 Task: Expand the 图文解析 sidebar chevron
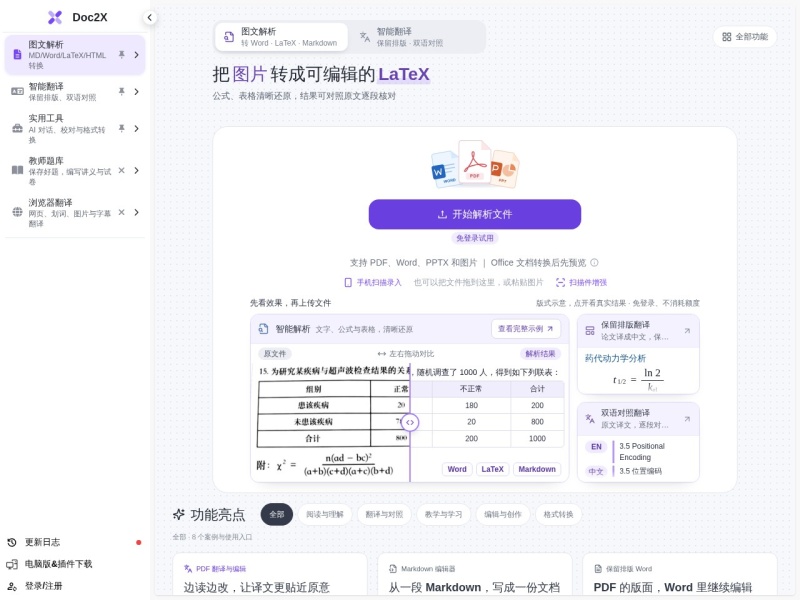coord(136,55)
